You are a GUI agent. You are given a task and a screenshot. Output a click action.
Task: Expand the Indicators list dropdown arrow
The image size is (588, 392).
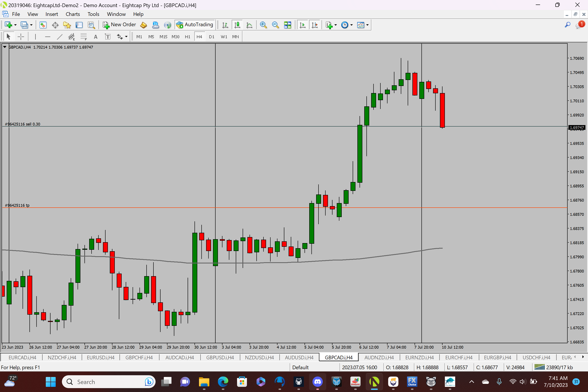point(336,25)
